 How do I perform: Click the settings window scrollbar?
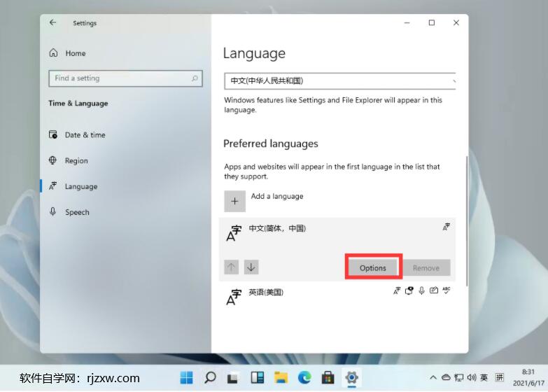(467, 221)
